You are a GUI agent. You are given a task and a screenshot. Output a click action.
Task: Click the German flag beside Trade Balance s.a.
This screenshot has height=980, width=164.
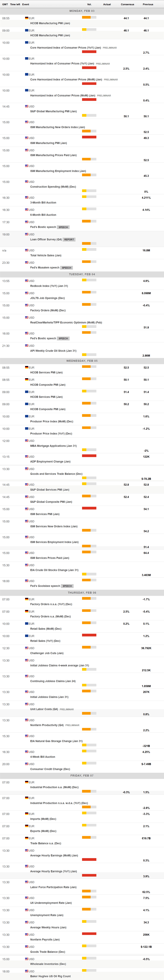pos(27,838)
